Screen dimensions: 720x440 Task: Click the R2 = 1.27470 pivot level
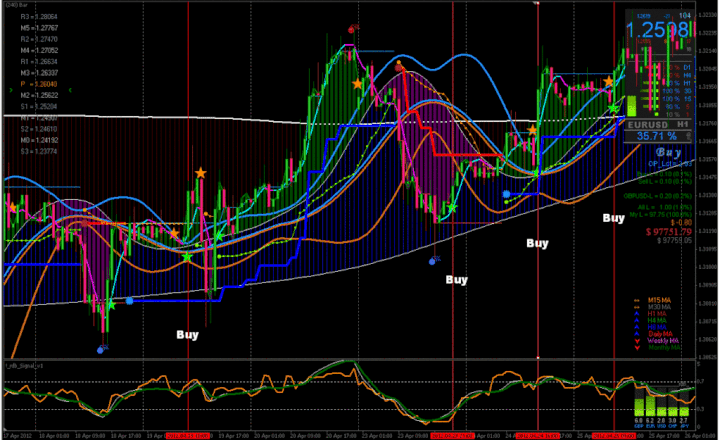(39, 39)
